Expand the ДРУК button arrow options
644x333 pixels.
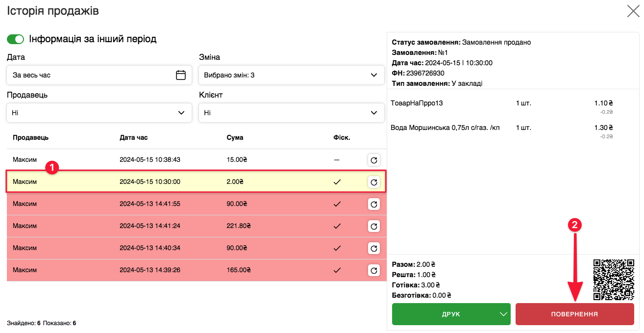pyautogui.click(x=502, y=314)
